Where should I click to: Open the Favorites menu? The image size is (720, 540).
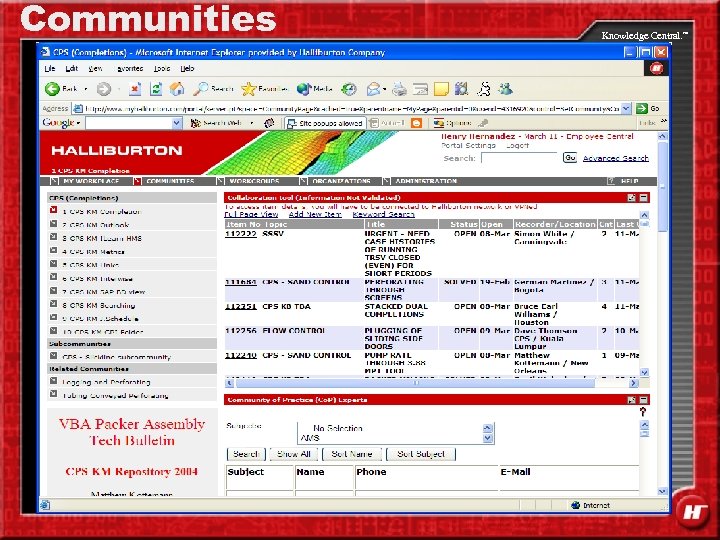[x=130, y=68]
